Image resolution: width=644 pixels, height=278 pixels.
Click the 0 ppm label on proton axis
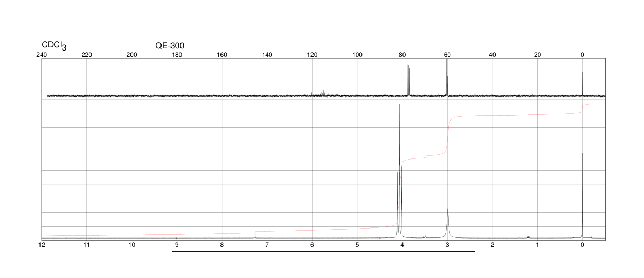582,245
